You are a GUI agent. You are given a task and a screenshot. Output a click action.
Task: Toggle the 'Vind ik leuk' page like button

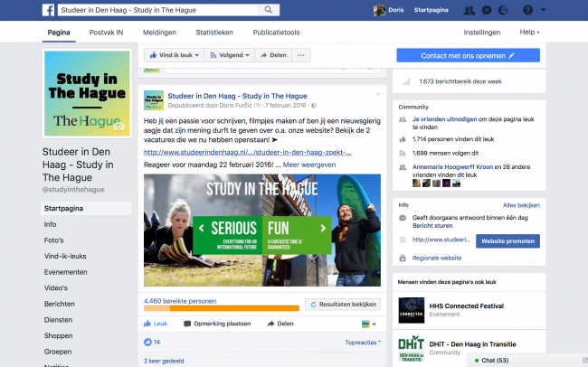pos(174,55)
